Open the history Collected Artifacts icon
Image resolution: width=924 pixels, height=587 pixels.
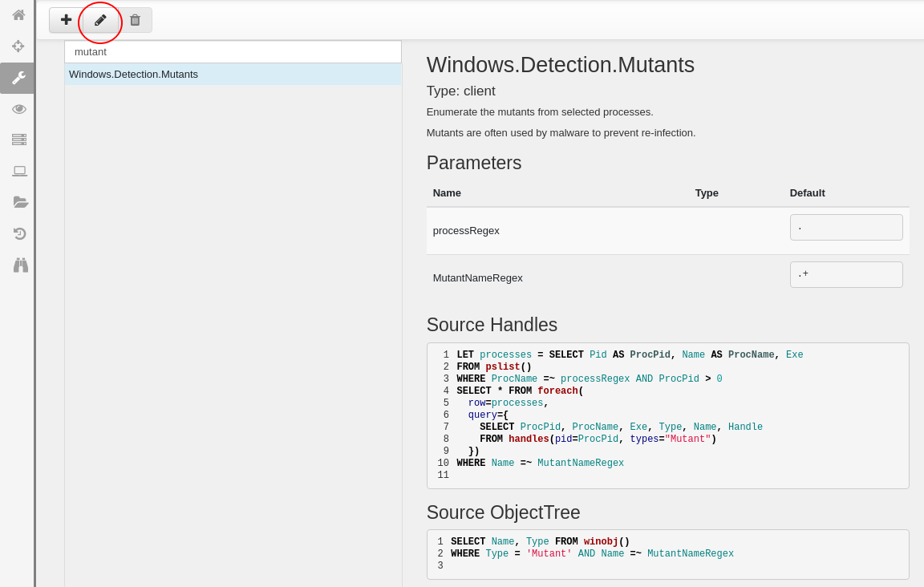tap(18, 233)
